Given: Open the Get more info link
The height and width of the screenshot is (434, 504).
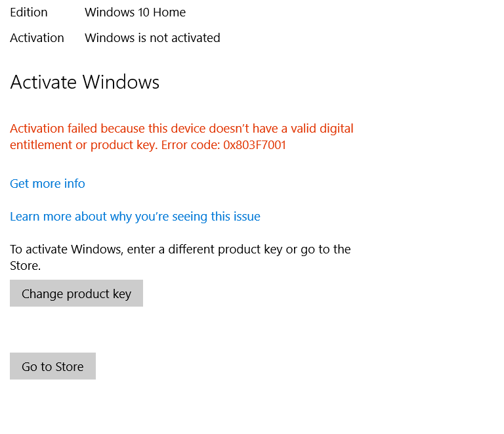Looking at the screenshot, I should 47,184.
